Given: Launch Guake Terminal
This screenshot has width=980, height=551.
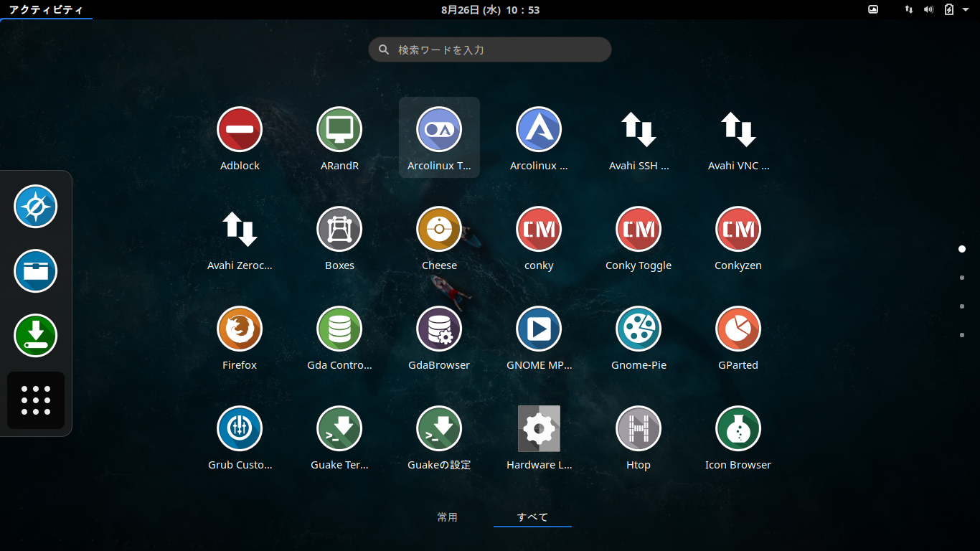Looking at the screenshot, I should [339, 429].
